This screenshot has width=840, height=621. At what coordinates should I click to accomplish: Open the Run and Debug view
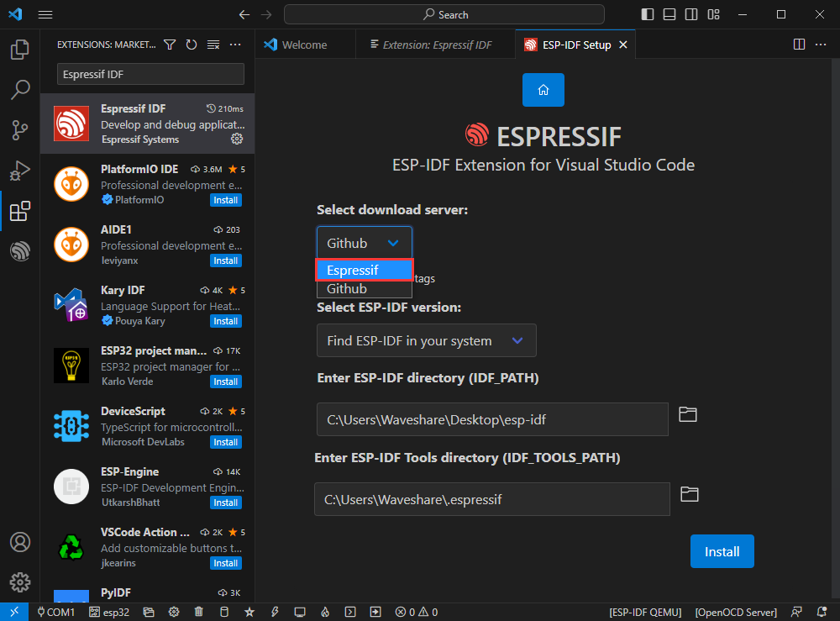pyautogui.click(x=20, y=171)
